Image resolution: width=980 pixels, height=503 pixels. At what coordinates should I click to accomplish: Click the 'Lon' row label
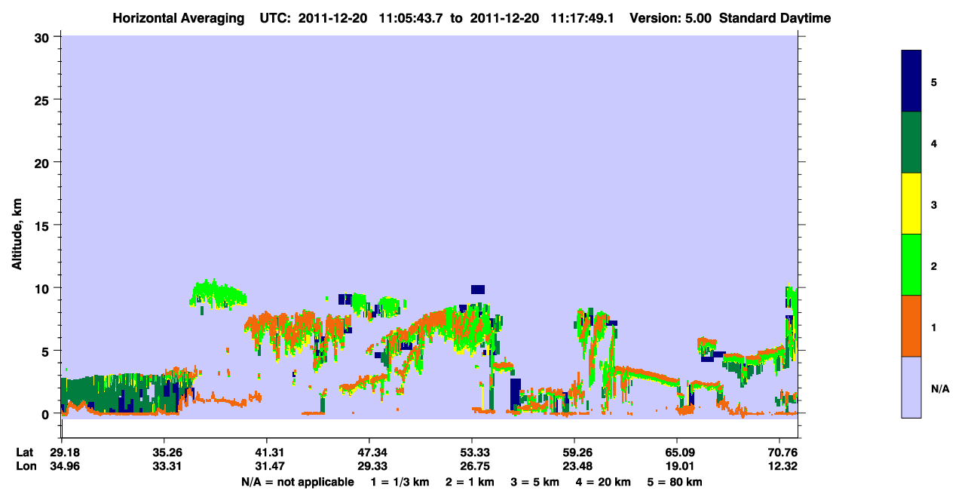click(x=26, y=466)
